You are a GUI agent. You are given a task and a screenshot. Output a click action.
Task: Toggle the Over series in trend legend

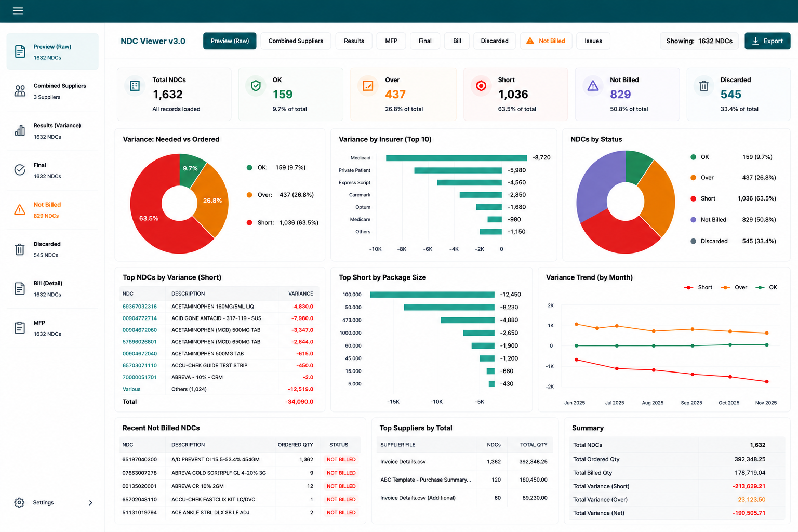click(734, 287)
